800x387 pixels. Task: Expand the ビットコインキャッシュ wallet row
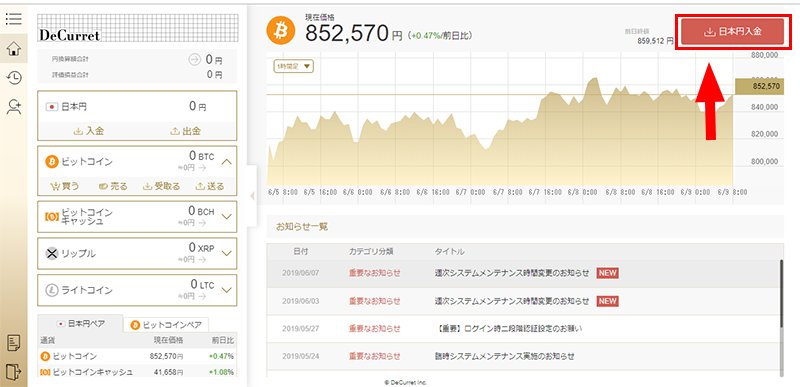228,216
